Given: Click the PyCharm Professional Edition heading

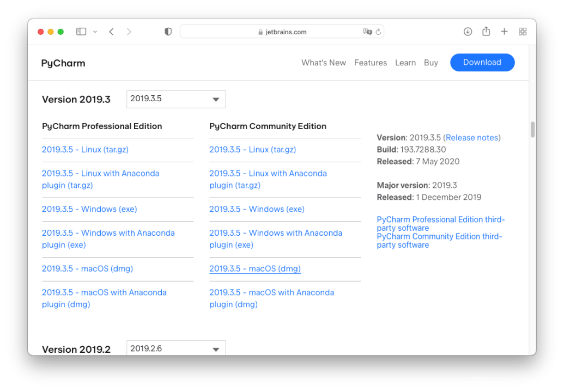Looking at the screenshot, I should 102,126.
